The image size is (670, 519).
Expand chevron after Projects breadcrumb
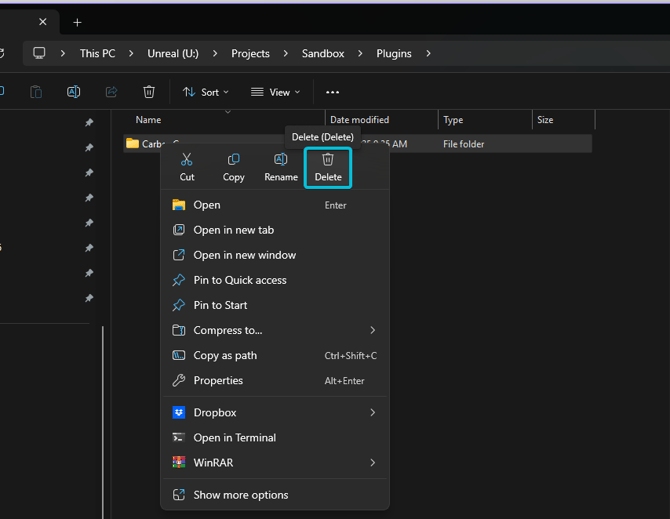[285, 53]
